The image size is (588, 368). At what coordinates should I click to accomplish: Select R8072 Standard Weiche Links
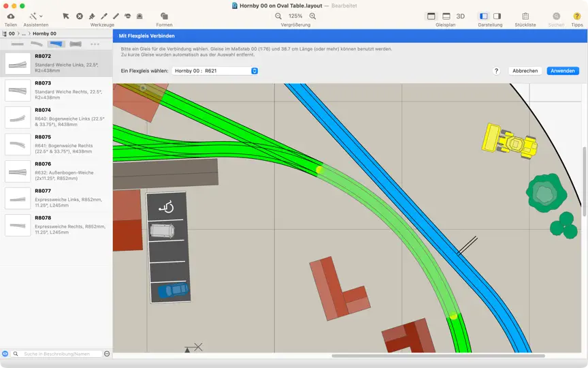[x=56, y=63]
